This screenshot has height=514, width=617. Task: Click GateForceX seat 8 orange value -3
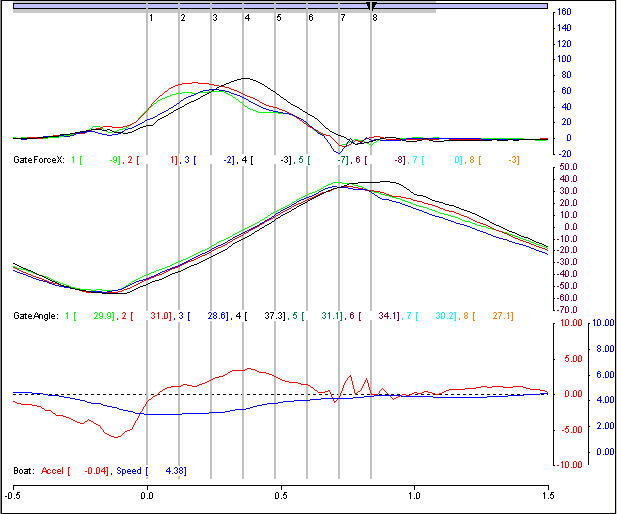pyautogui.click(x=512, y=160)
